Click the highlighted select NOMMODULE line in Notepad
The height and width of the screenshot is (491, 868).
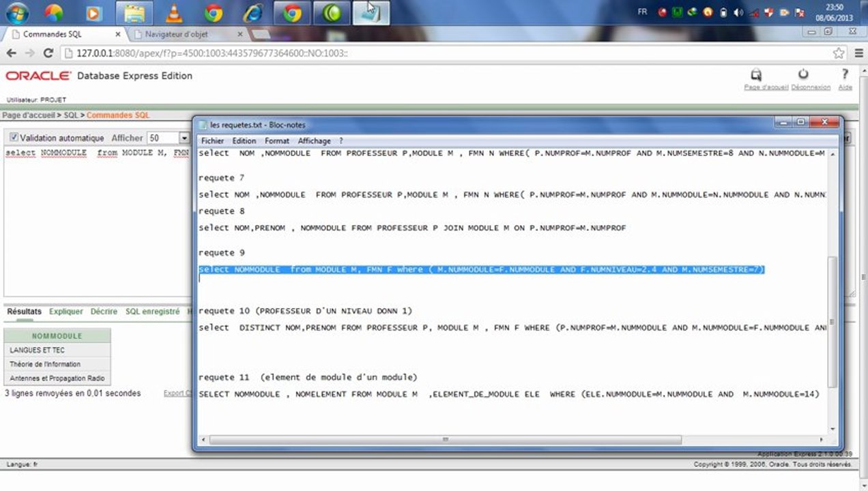pyautogui.click(x=482, y=270)
